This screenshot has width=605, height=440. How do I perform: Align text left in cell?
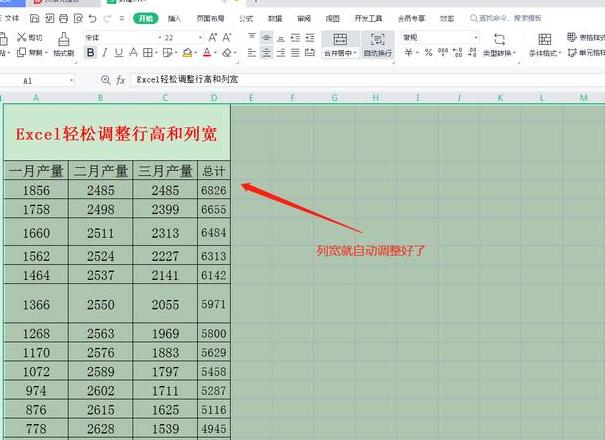252,52
